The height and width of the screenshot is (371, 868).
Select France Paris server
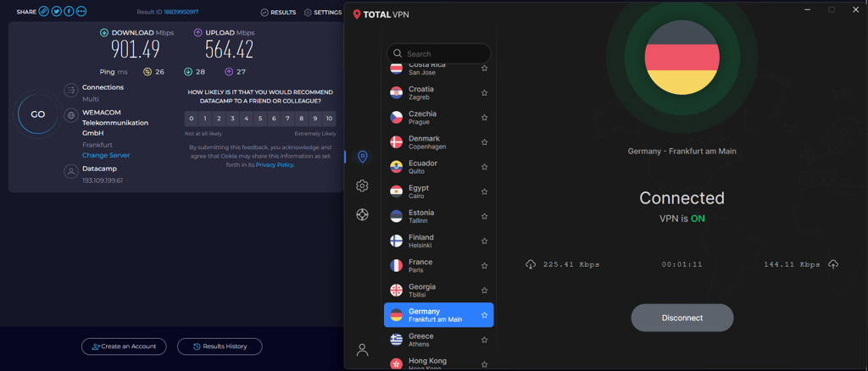(x=439, y=266)
